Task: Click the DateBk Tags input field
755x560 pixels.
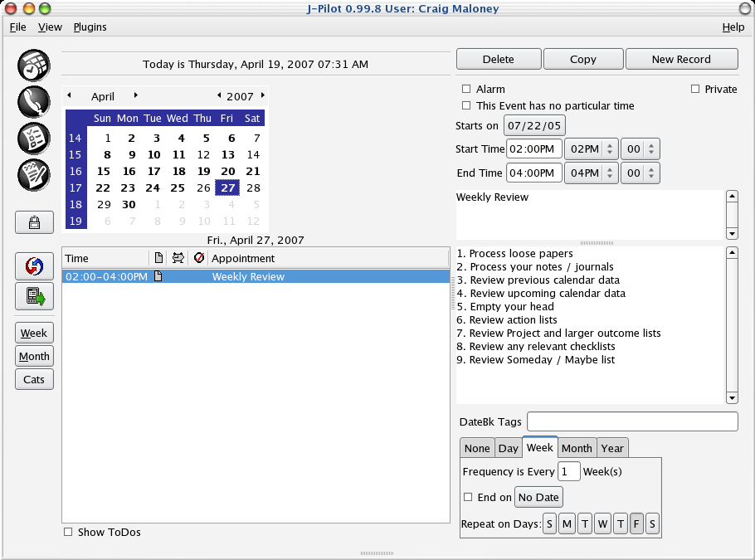Action: click(x=631, y=421)
